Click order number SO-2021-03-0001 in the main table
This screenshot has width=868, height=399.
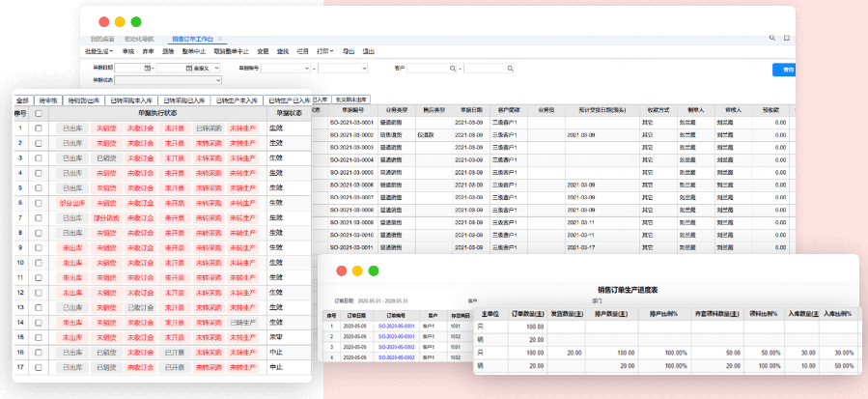351,122
